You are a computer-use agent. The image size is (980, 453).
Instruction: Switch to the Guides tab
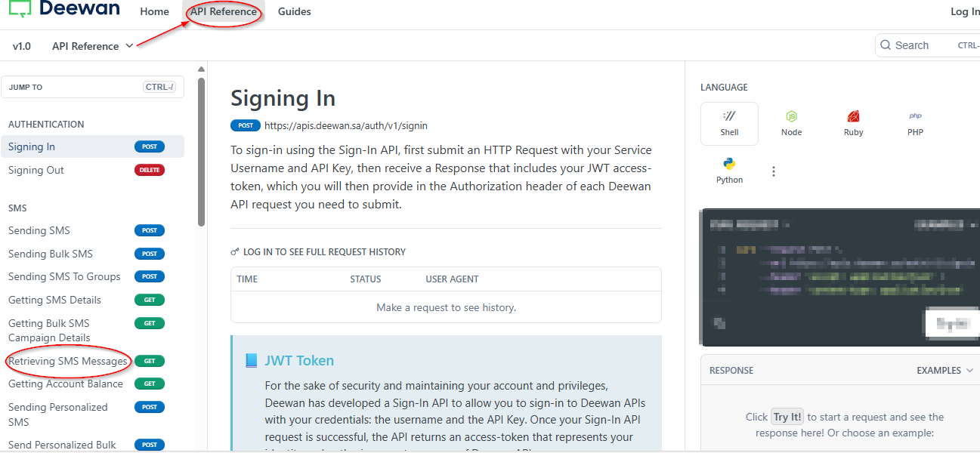[295, 11]
